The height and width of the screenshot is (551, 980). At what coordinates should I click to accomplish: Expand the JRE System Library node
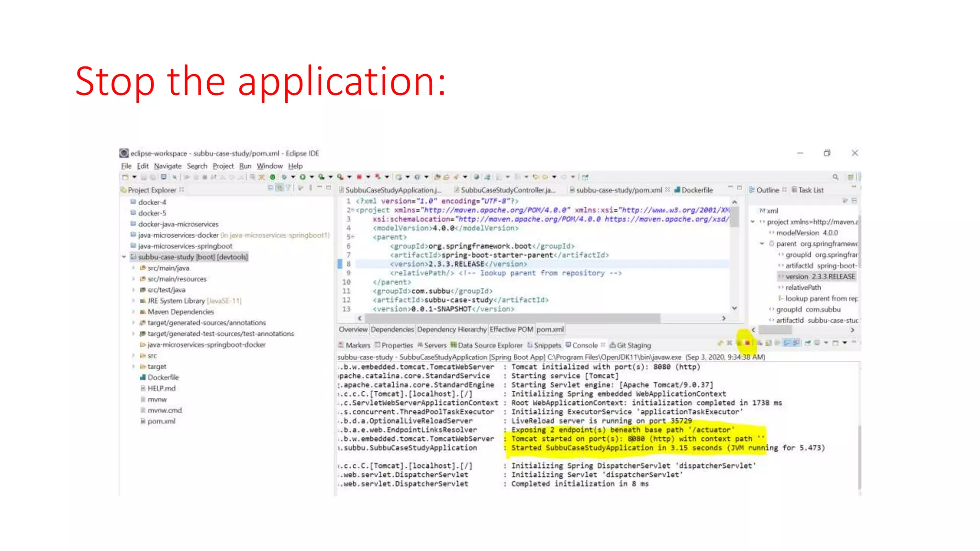pyautogui.click(x=134, y=301)
